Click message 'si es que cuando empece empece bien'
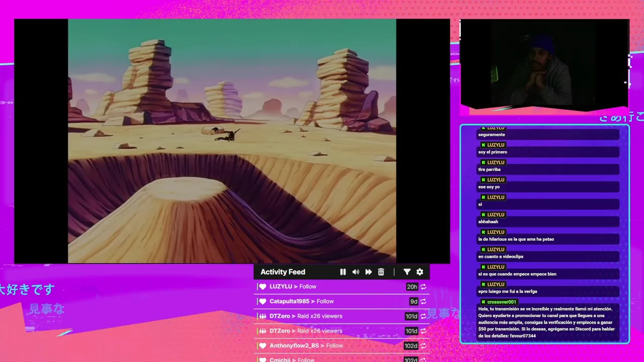The width and height of the screenshot is (644, 362). click(x=517, y=274)
